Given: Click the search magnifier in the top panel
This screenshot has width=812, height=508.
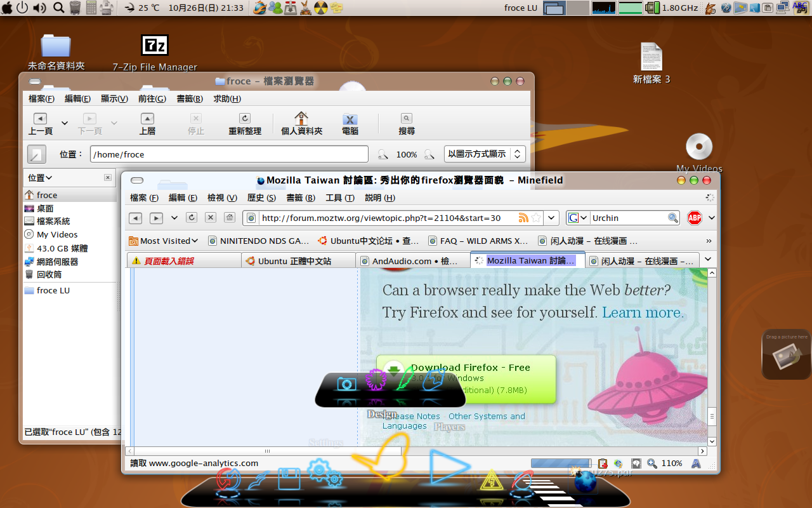Looking at the screenshot, I should [58, 8].
